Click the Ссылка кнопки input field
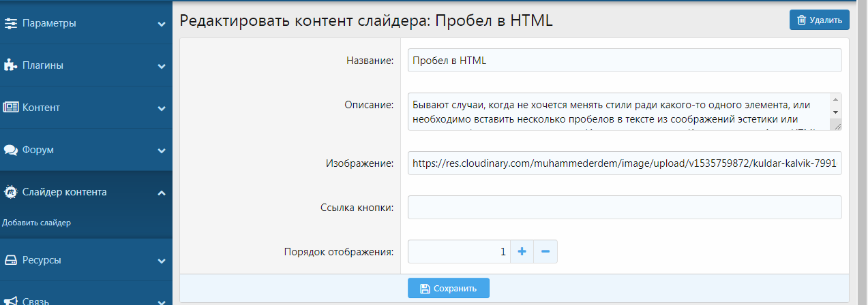868x305 pixels. [624, 207]
